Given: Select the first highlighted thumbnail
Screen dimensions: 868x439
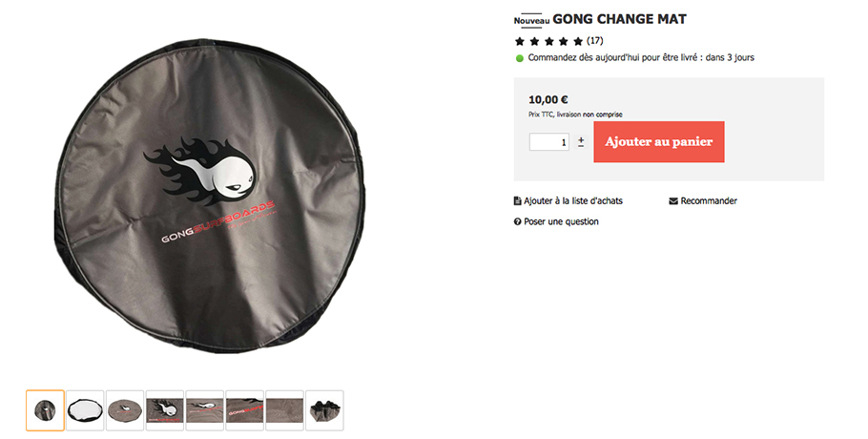Looking at the screenshot, I should [x=46, y=410].
